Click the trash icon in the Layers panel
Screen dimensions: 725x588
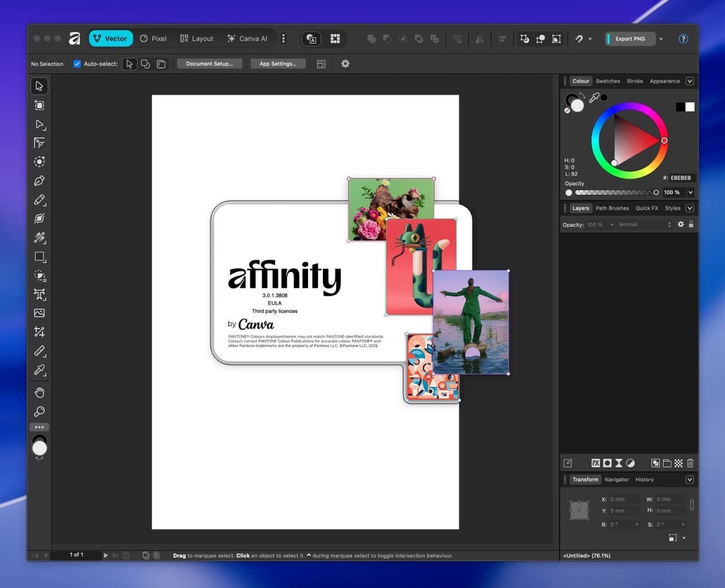tap(690, 463)
